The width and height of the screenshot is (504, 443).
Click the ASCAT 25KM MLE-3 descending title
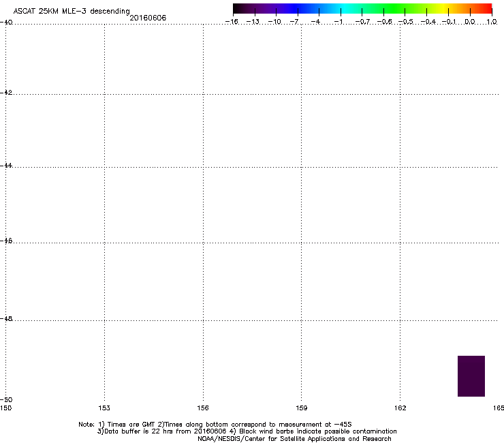(72, 12)
